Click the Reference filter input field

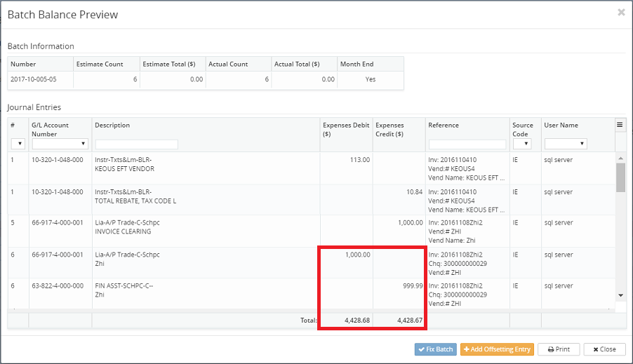467,144
